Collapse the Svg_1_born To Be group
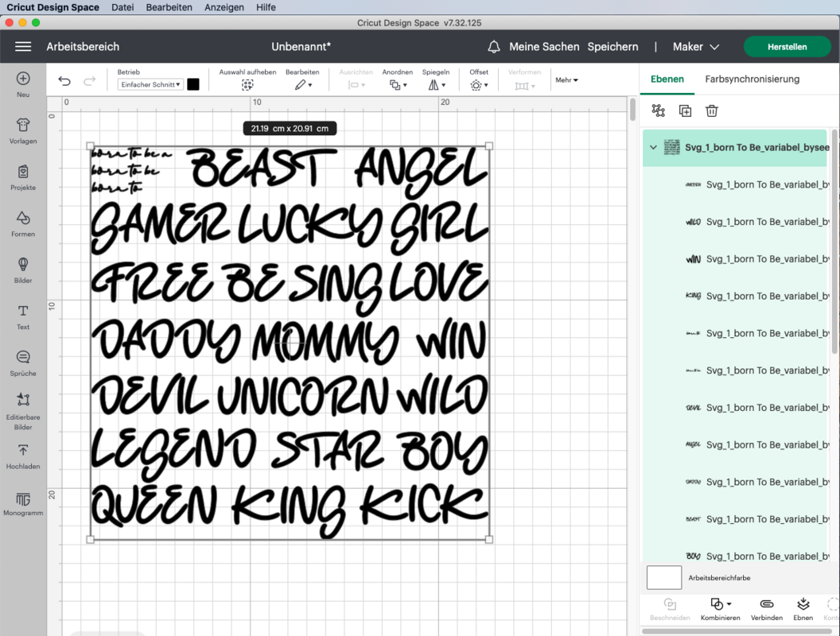Image resolution: width=840 pixels, height=636 pixels. coord(654,148)
